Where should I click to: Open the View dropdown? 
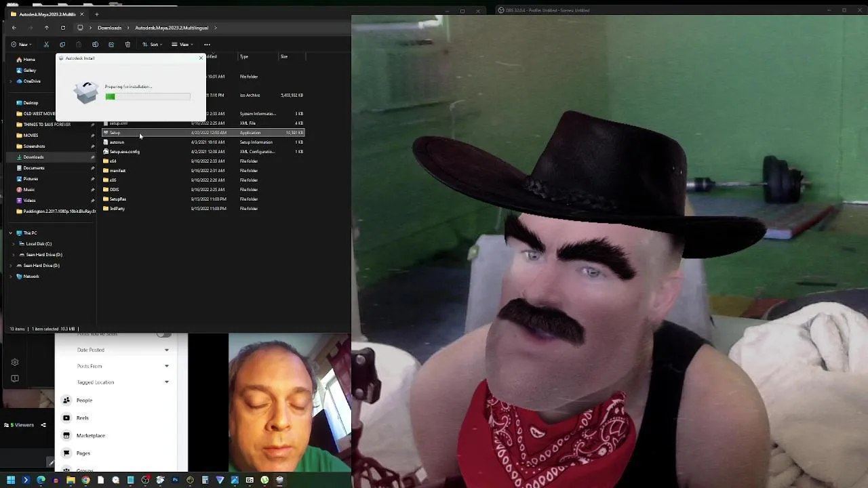182,45
